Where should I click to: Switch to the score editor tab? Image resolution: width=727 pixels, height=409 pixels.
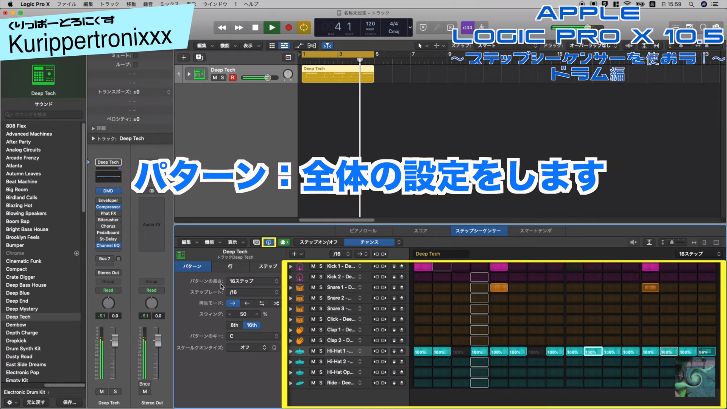tap(420, 230)
